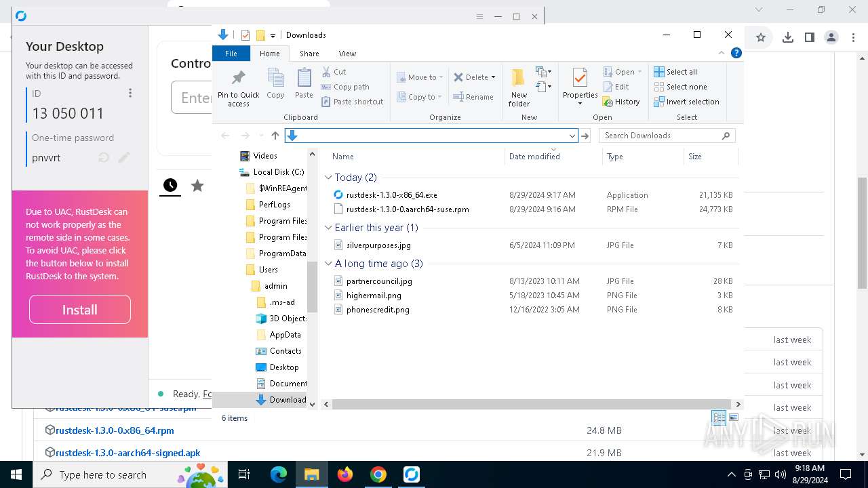Screen dimensions: 868x488
Task: Switch to the View ribbon tab
Action: coord(347,54)
